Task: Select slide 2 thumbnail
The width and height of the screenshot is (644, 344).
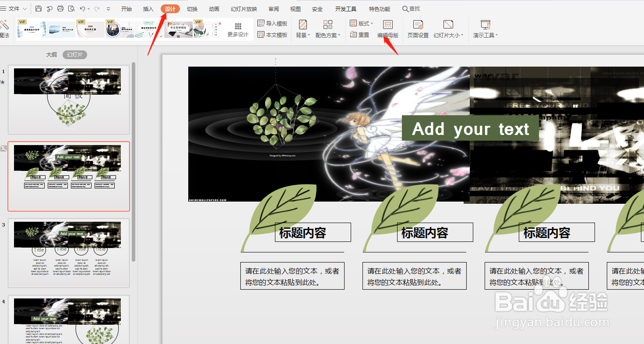Action: [x=69, y=176]
